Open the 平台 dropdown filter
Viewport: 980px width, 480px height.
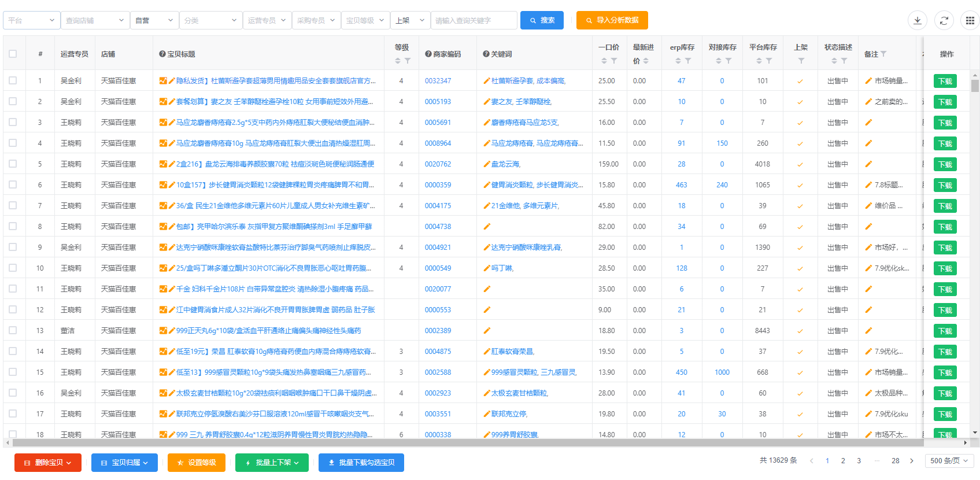32,20
